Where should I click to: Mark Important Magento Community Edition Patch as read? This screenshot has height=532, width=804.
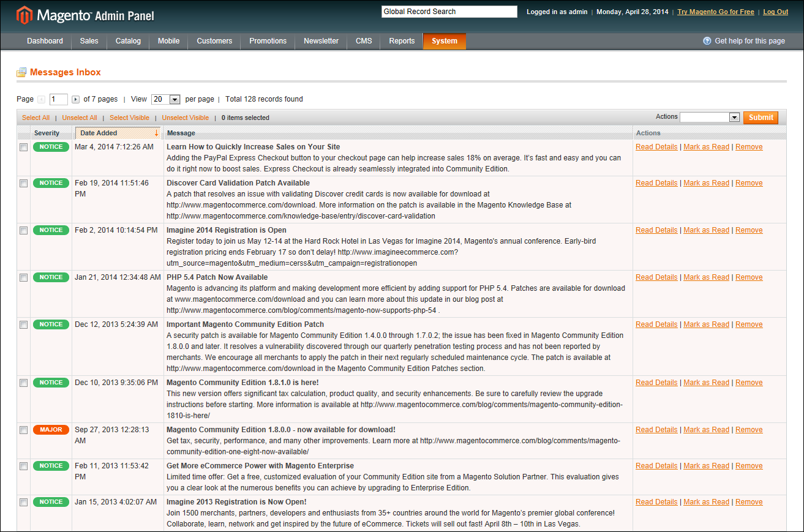706,324
